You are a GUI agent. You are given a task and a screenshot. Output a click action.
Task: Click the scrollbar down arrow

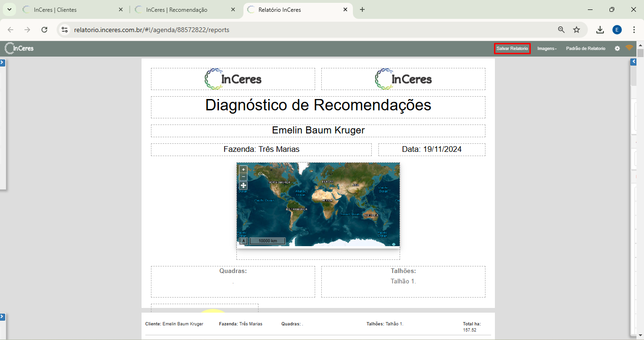pyautogui.click(x=640, y=336)
